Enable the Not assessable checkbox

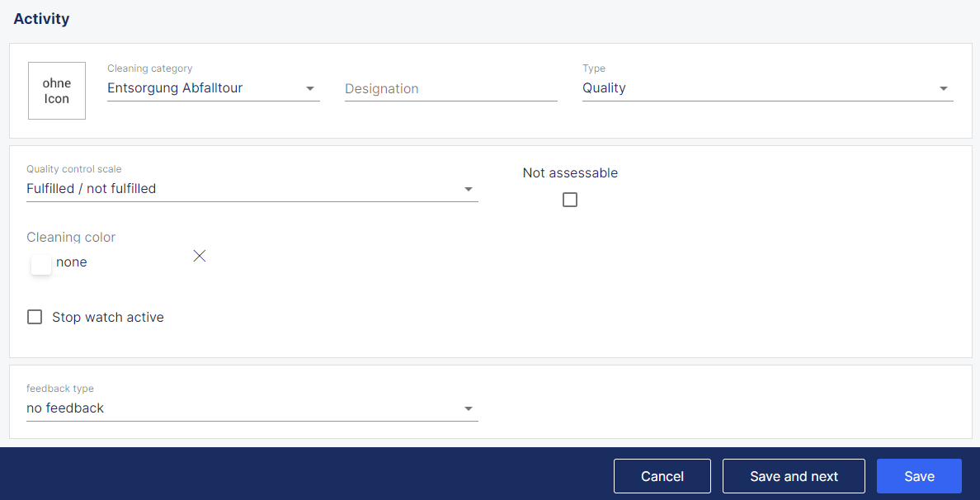point(570,200)
